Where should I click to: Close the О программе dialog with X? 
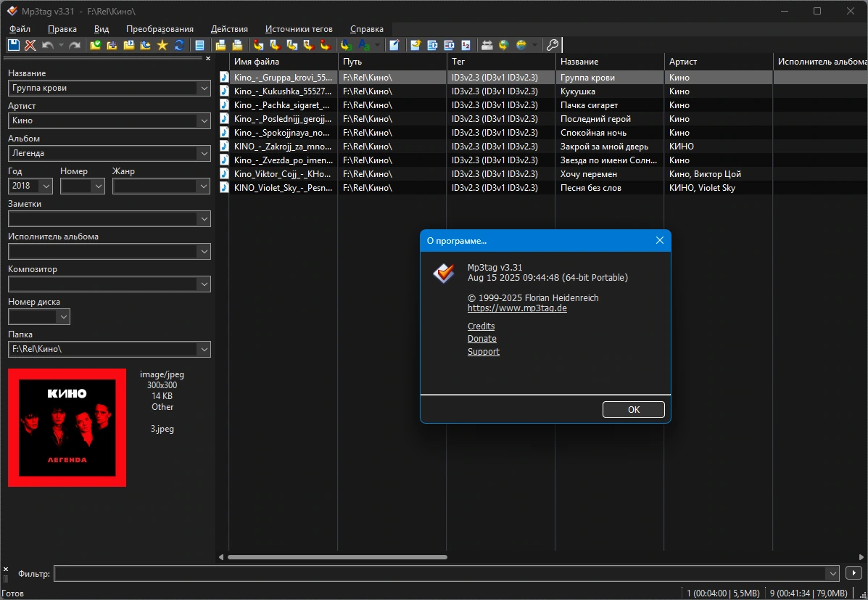point(659,240)
